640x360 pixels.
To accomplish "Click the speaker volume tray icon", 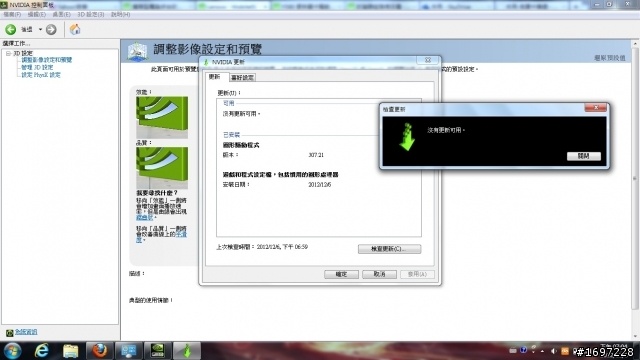I will point(553,351).
